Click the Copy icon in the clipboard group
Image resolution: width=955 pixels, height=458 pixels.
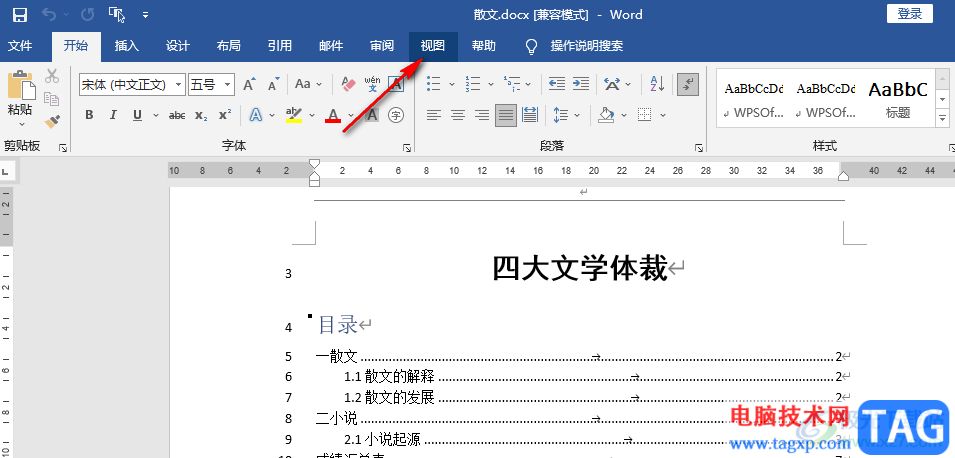(52, 99)
